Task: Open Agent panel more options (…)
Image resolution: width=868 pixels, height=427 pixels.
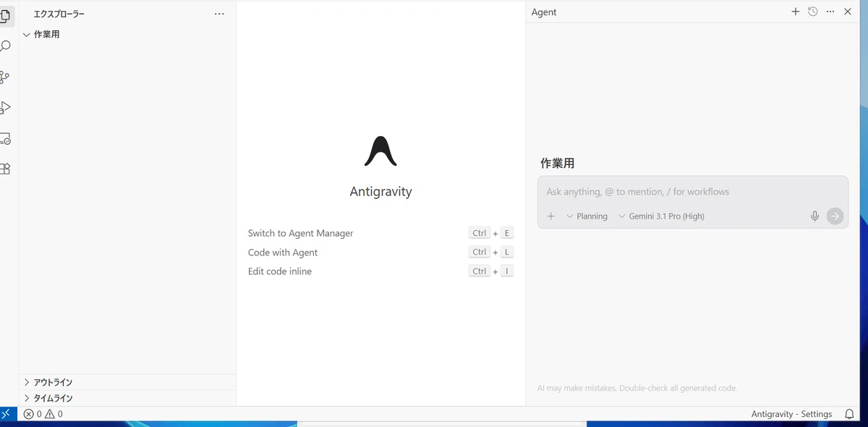Action: (830, 12)
